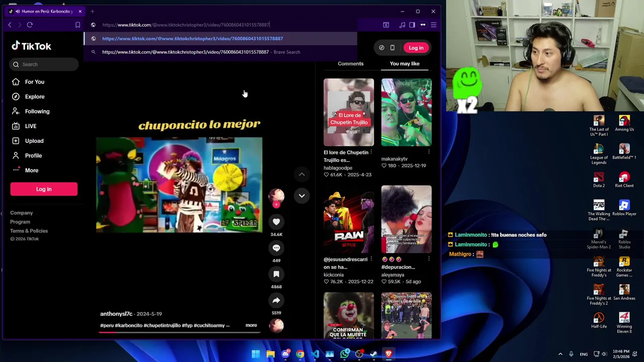Click the TikTok compass icon in the header
644x362 pixels.
[381, 48]
